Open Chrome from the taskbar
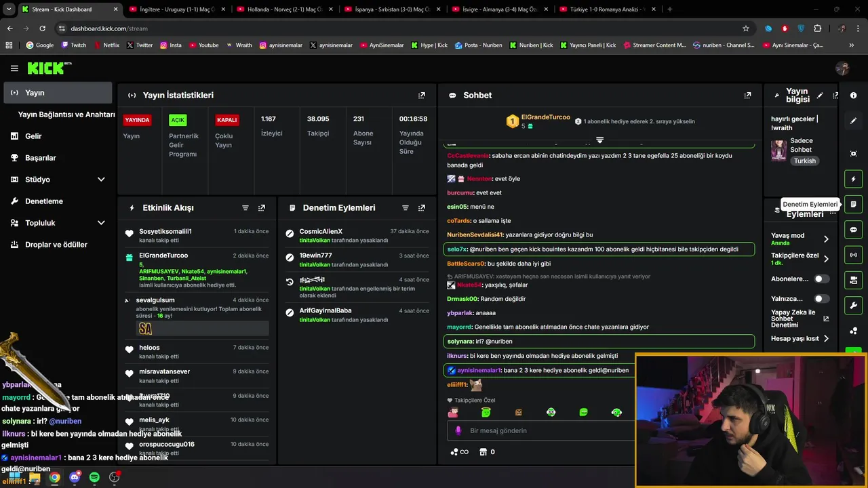The height and width of the screenshot is (488, 868). [x=54, y=477]
